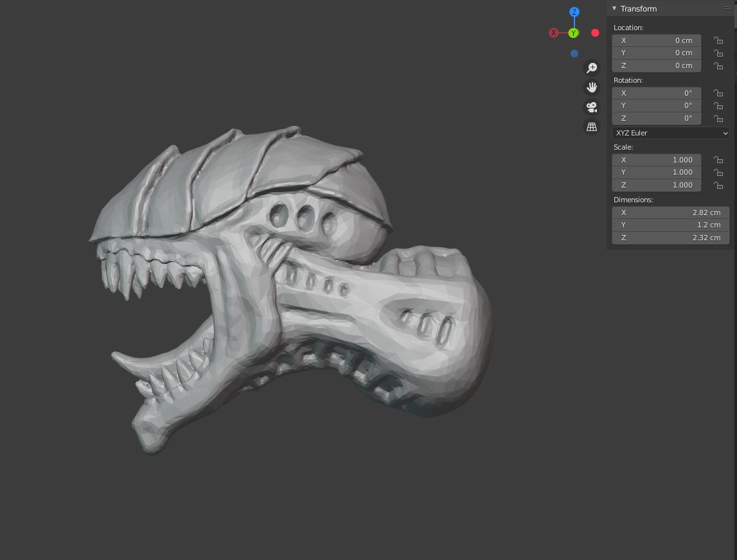Select the Zoom tool in the viewport sidebar
This screenshot has height=560, width=737.
592,67
